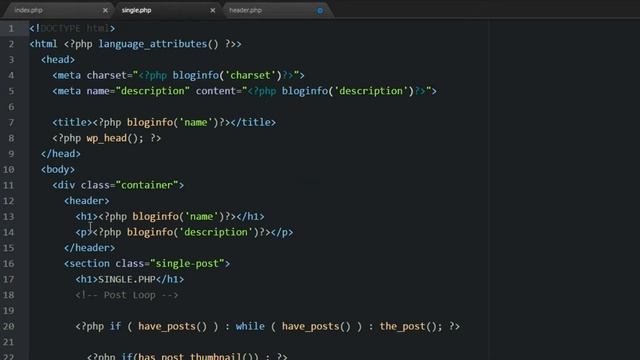
Task: Close the single.php tab
Action: (x=213, y=10)
